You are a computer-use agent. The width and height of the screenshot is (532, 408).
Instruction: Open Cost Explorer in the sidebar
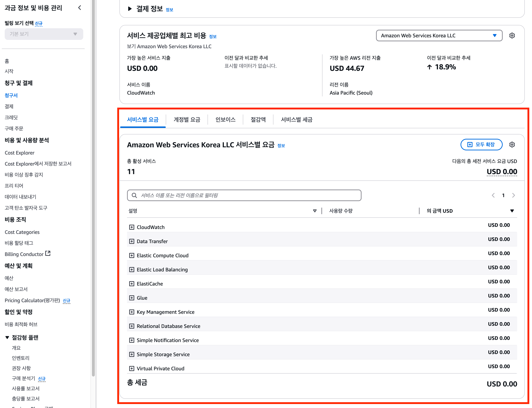pos(19,153)
